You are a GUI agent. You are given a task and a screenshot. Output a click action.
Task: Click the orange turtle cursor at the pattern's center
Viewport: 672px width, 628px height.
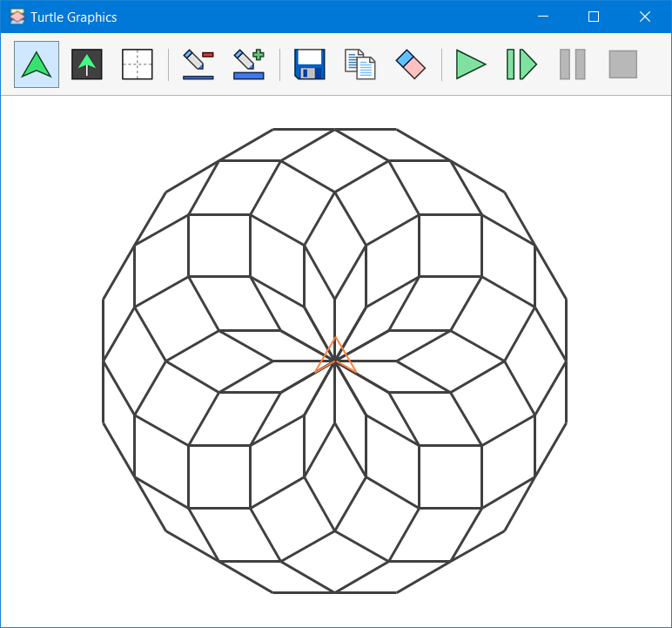point(336,357)
